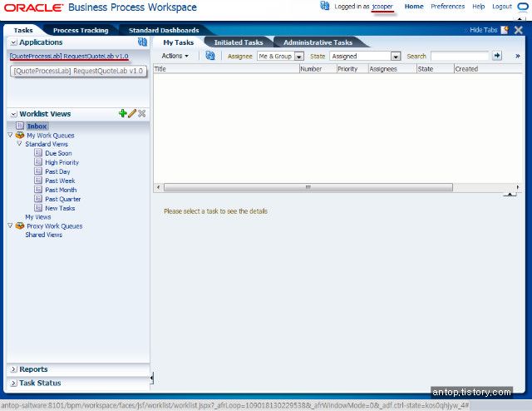Select the My Views tree item
532x411 pixels.
[38, 216]
